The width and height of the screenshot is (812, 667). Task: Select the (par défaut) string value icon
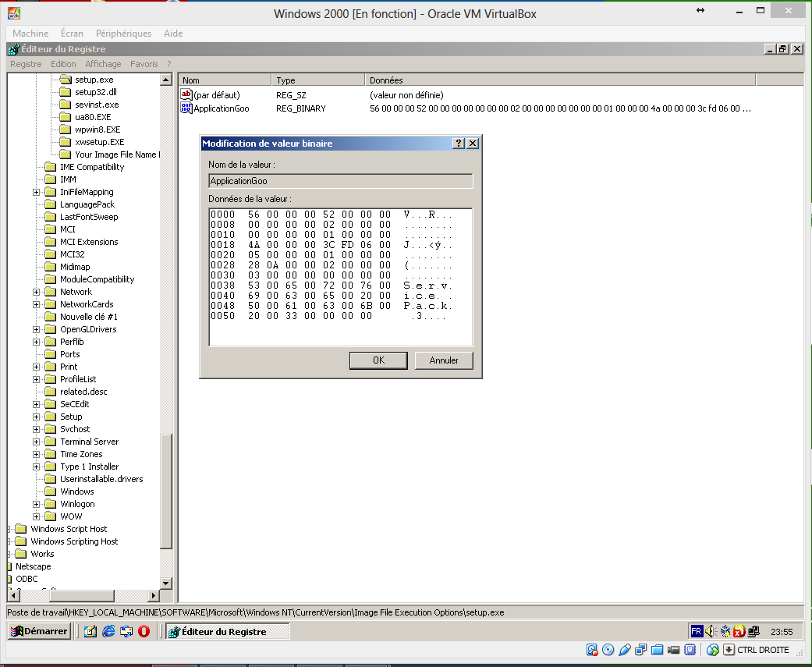coord(186,94)
